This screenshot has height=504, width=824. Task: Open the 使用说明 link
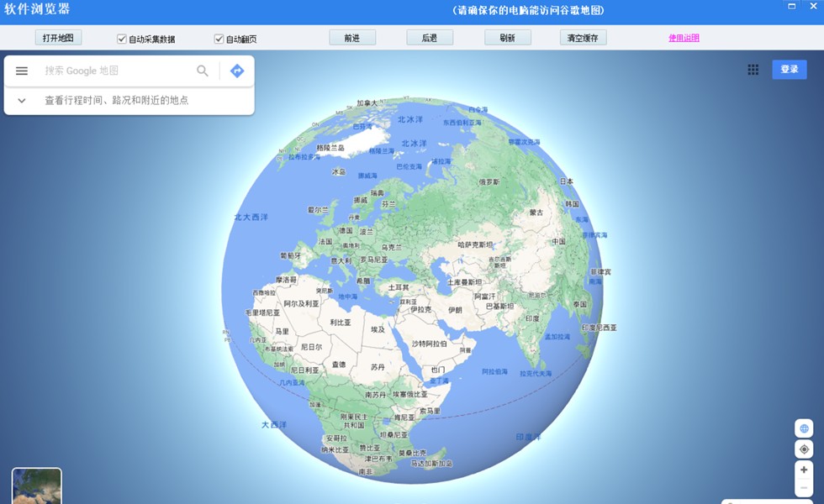coord(684,38)
